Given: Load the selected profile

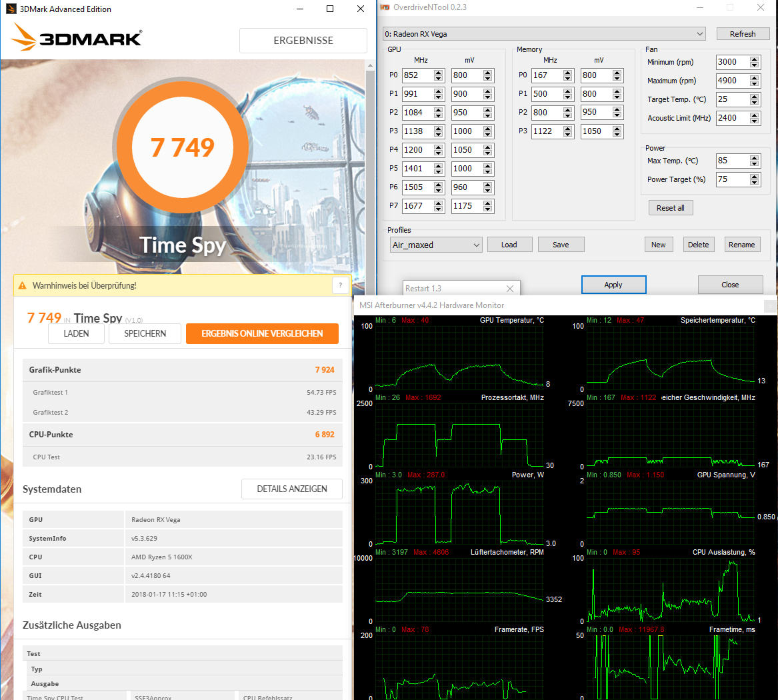Looking at the screenshot, I should click(x=509, y=245).
